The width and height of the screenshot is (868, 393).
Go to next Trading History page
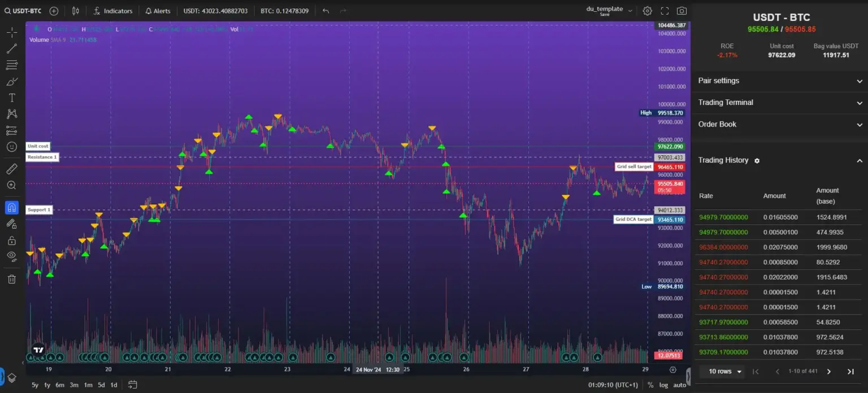point(828,372)
